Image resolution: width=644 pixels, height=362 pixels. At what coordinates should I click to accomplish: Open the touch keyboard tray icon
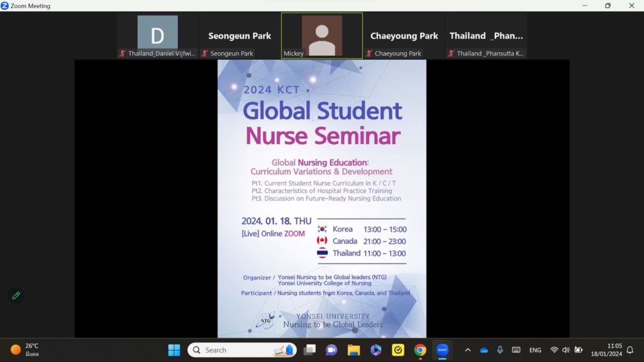[x=516, y=350]
